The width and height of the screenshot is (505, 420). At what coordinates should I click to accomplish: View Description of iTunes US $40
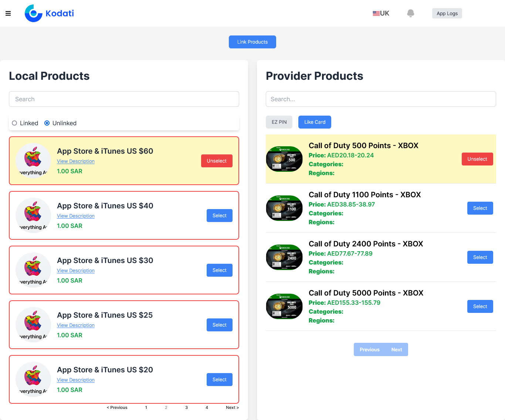(76, 216)
